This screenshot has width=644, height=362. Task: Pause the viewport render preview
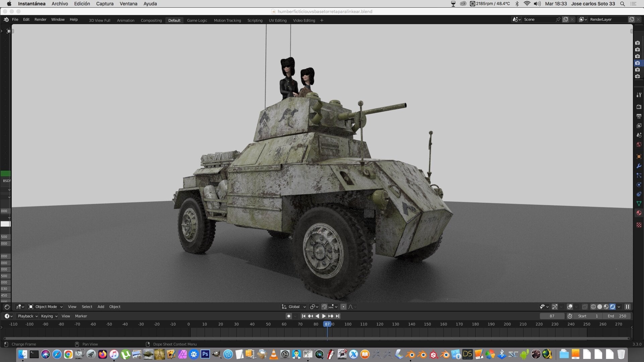[628, 307]
